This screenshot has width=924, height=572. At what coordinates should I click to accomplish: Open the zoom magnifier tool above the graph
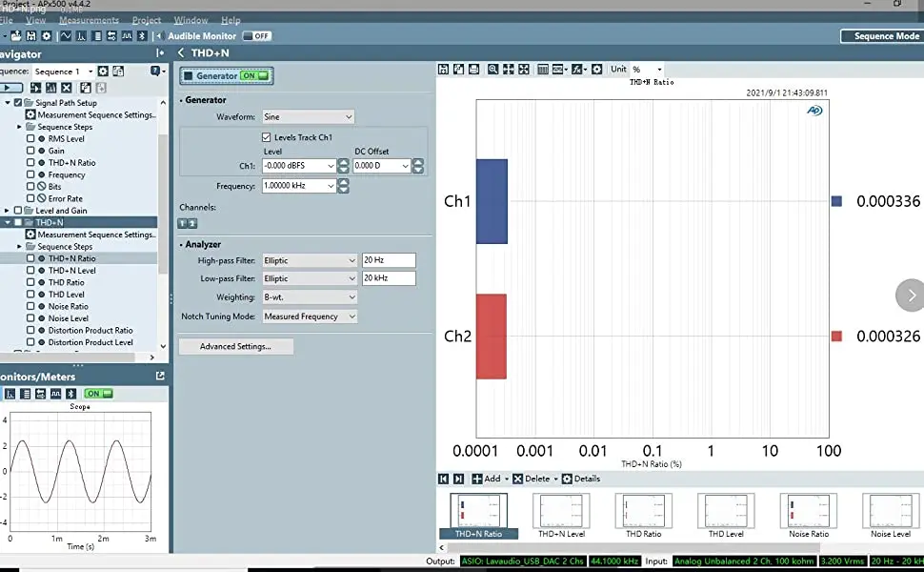[492, 70]
